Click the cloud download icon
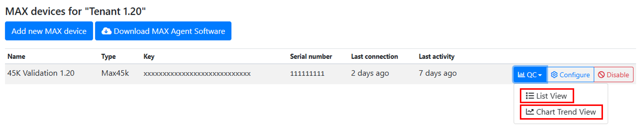The height and width of the screenshot is (139, 644). pyautogui.click(x=106, y=31)
